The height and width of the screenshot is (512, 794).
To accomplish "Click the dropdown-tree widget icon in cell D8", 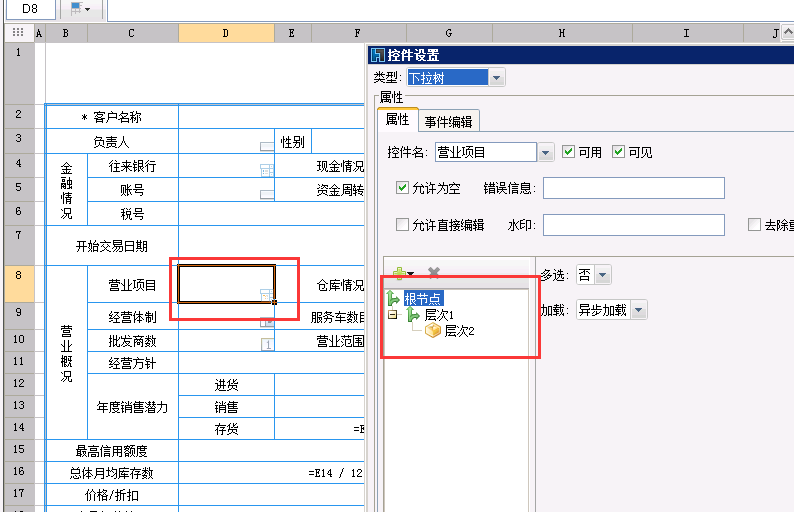I will click(266, 295).
